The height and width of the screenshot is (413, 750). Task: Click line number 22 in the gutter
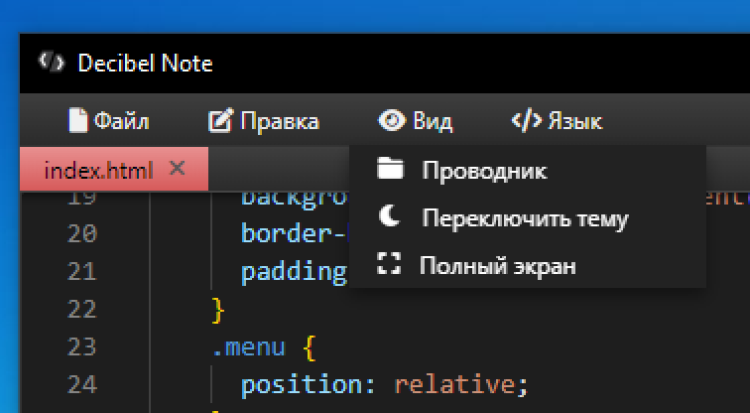[82, 309]
